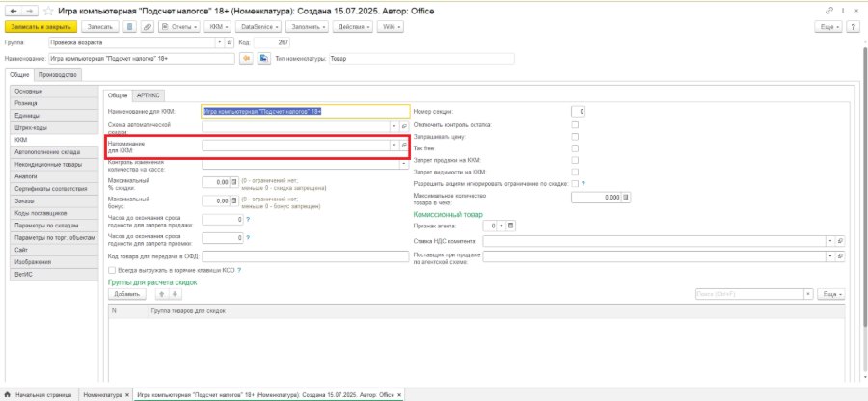Show hint for Разрешать акциям игнорировать ограничение

[x=583, y=183]
